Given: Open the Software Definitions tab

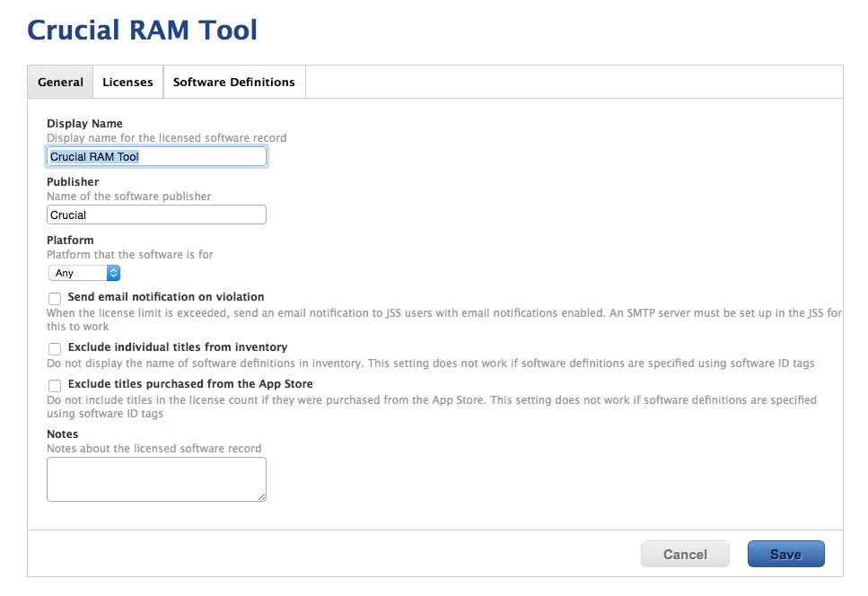Looking at the screenshot, I should (234, 82).
